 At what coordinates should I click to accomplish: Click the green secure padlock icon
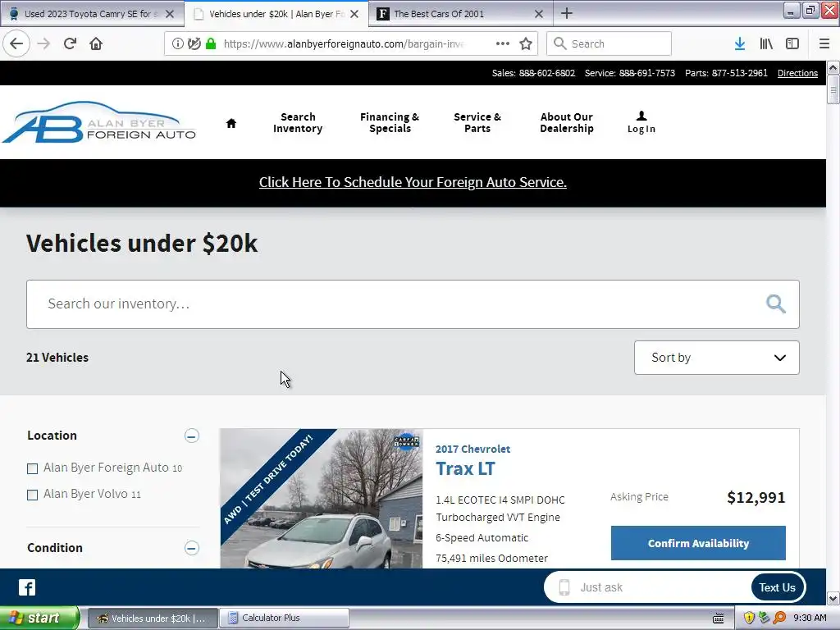coord(211,44)
